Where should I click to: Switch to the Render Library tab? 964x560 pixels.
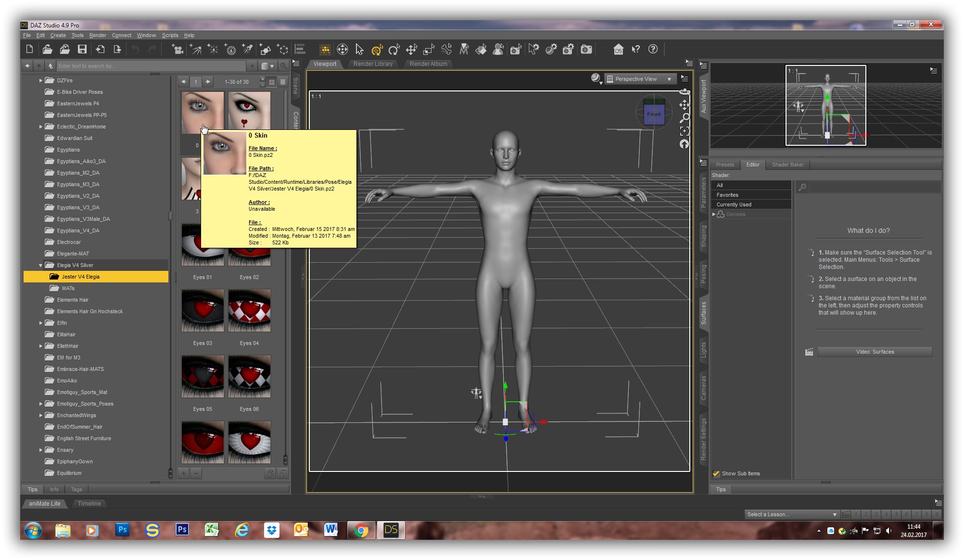coord(373,64)
